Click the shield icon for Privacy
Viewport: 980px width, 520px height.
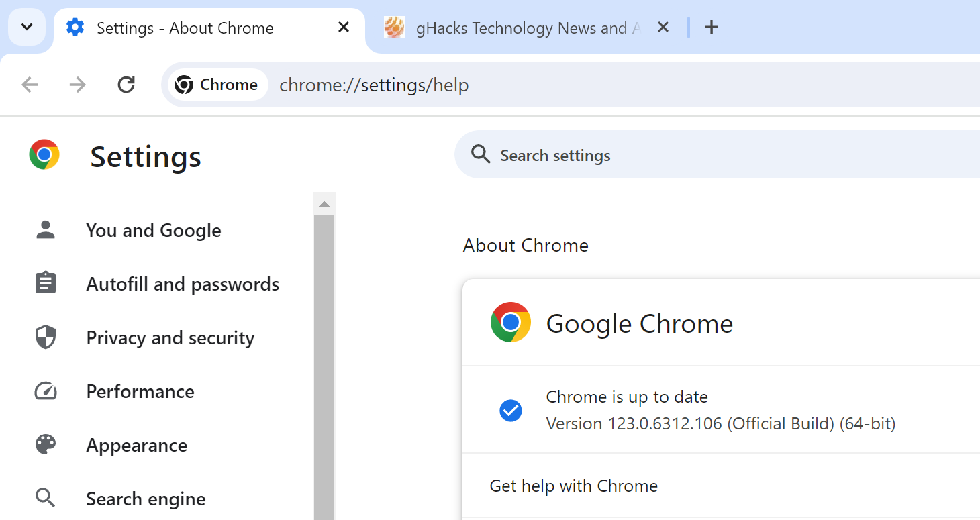click(x=46, y=337)
